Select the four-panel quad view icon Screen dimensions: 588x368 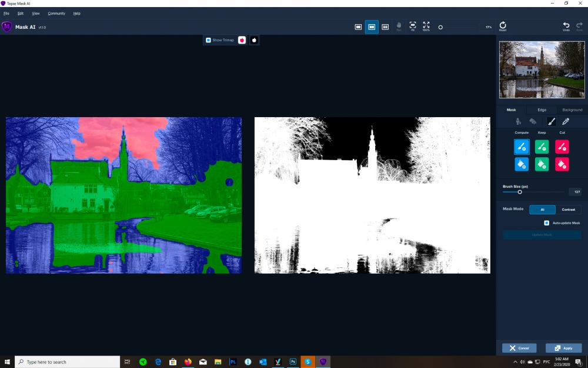(385, 27)
